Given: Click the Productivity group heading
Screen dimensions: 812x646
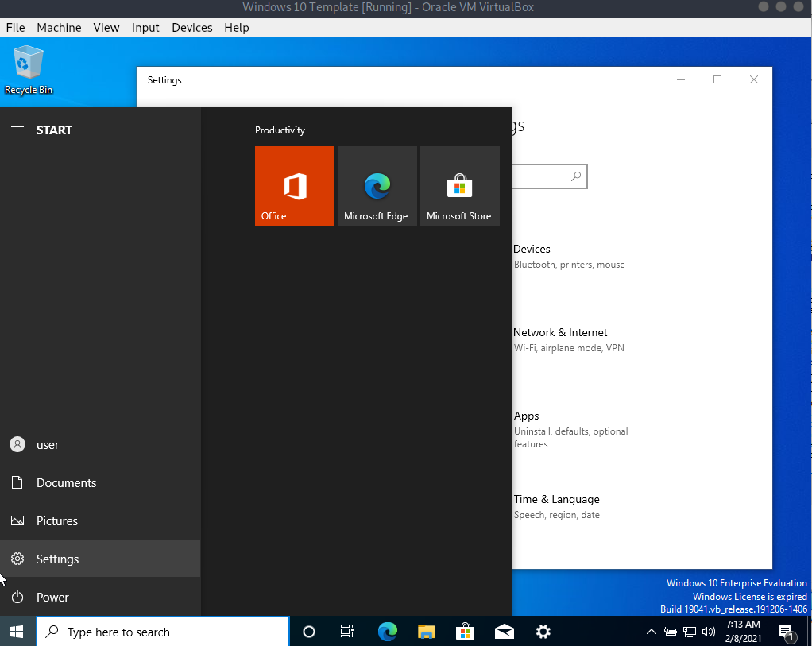Looking at the screenshot, I should 280,130.
